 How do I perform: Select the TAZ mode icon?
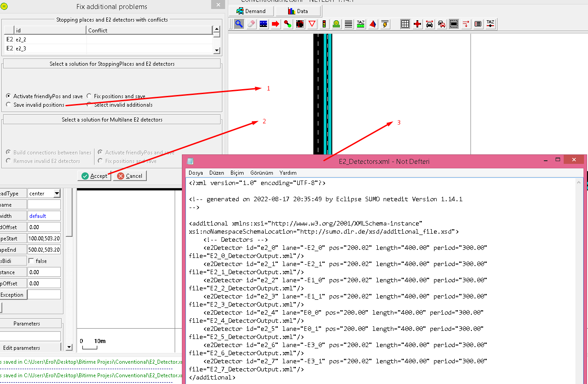[361, 24]
